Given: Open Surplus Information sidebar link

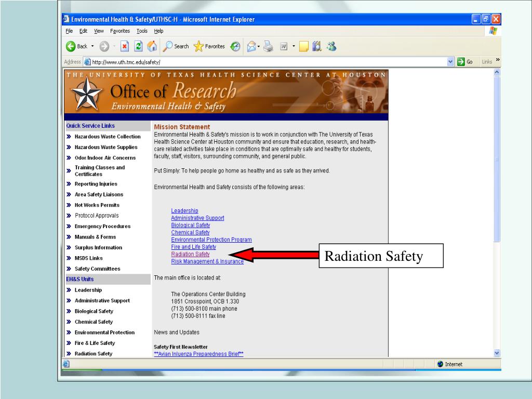Looking at the screenshot, I should tap(98, 247).
